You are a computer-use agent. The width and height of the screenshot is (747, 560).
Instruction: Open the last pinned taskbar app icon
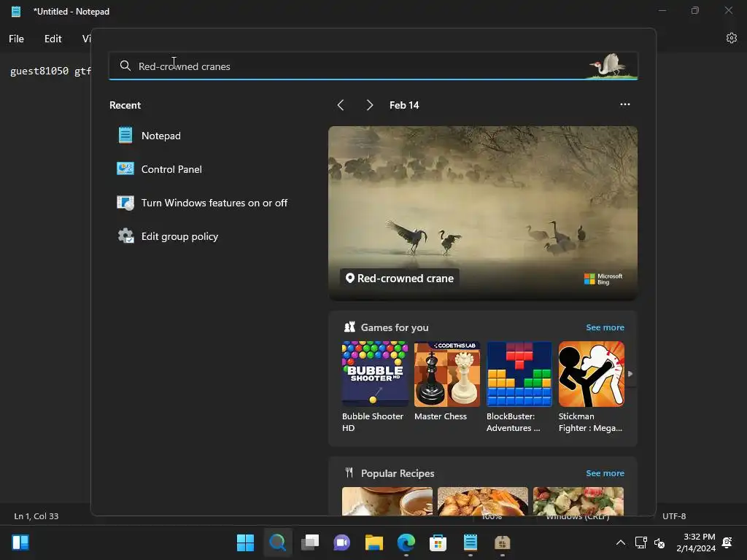502,542
